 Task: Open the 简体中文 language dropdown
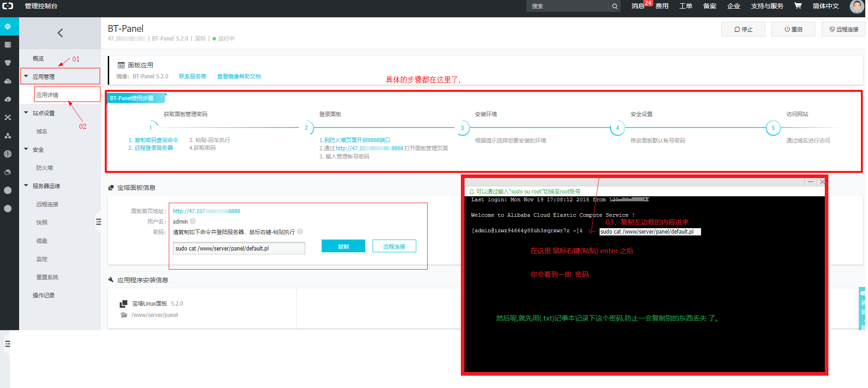[x=826, y=6]
